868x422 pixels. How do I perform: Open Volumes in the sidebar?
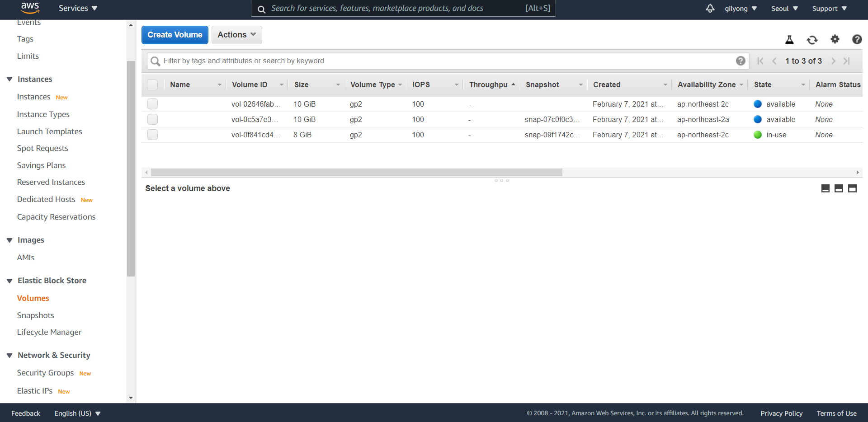click(x=33, y=298)
